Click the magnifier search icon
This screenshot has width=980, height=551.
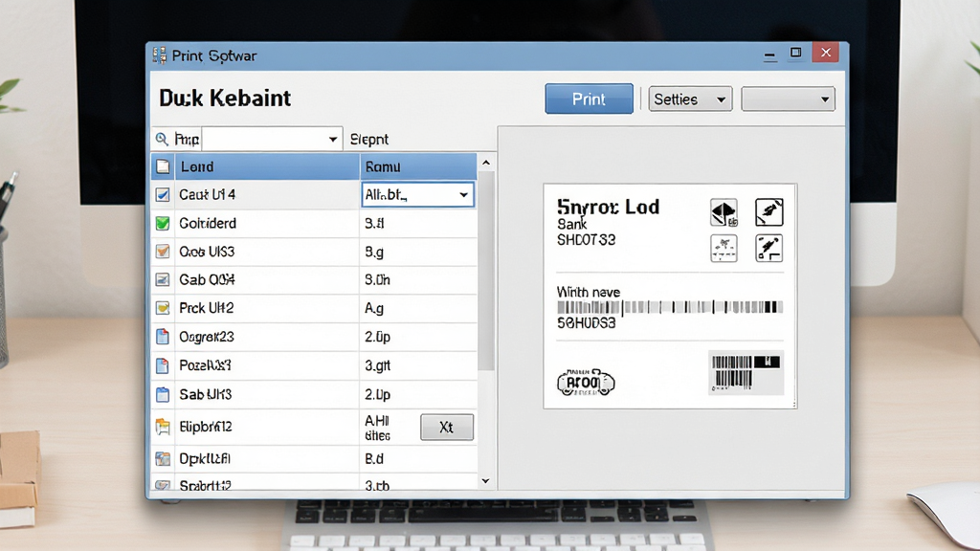point(162,139)
